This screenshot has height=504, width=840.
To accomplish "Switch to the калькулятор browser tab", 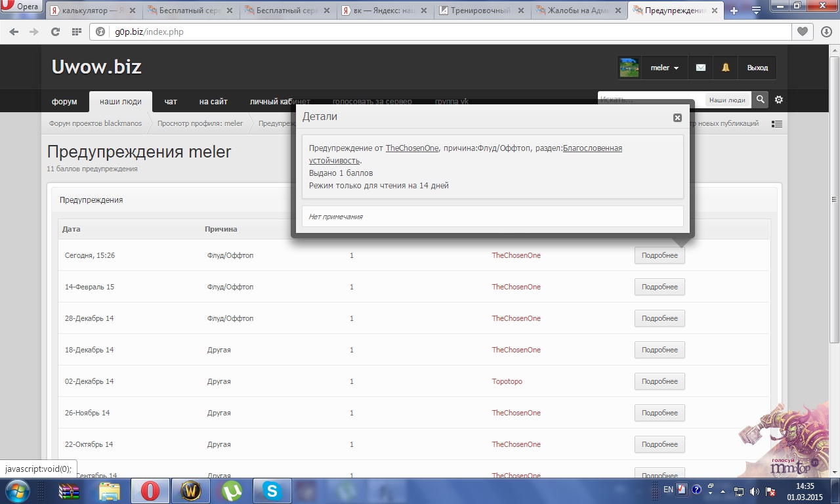I will (92, 10).
